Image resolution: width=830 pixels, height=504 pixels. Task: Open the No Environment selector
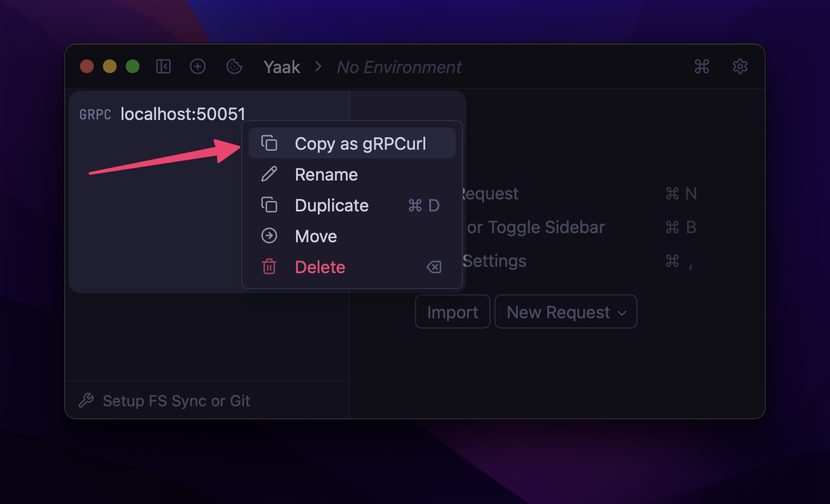[398, 67]
